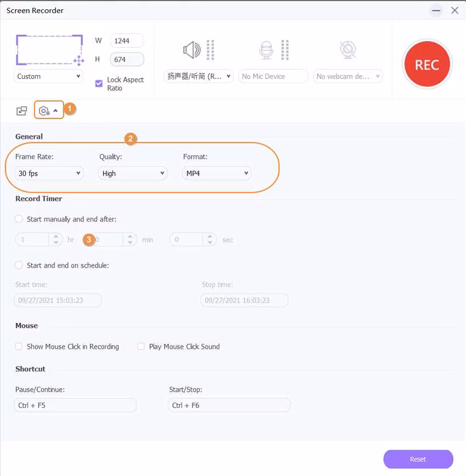Toggle the Lock Aspect Ratio checkbox
The width and height of the screenshot is (466, 476).
pyautogui.click(x=99, y=83)
